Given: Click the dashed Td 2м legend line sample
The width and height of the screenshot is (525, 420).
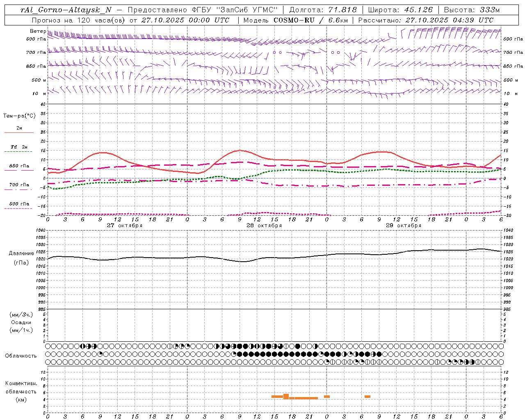Looking at the screenshot, I should (x=19, y=152).
